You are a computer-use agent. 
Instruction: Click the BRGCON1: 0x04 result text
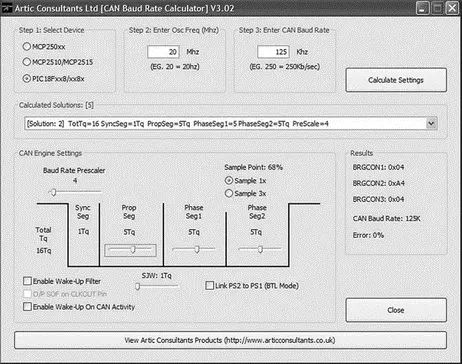pos(378,167)
